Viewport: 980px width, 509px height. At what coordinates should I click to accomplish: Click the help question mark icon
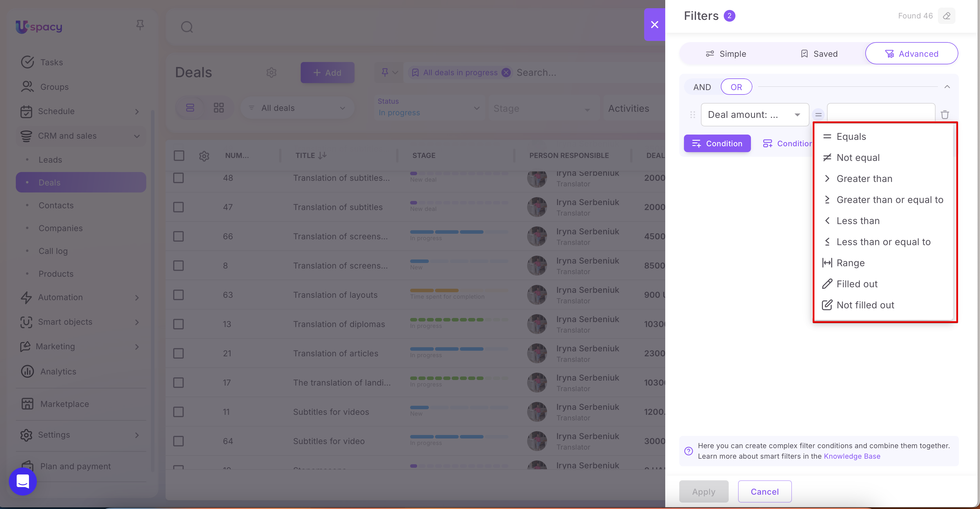point(689,451)
